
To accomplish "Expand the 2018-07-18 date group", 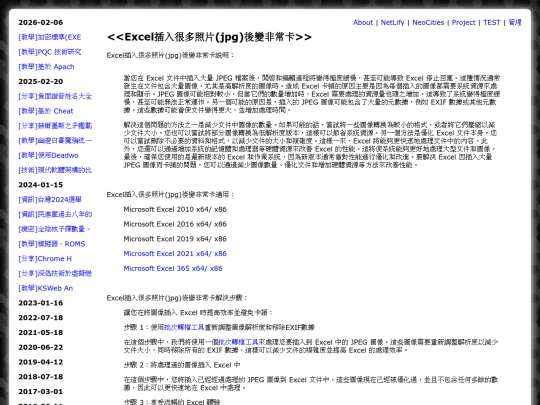I will [41, 377].
